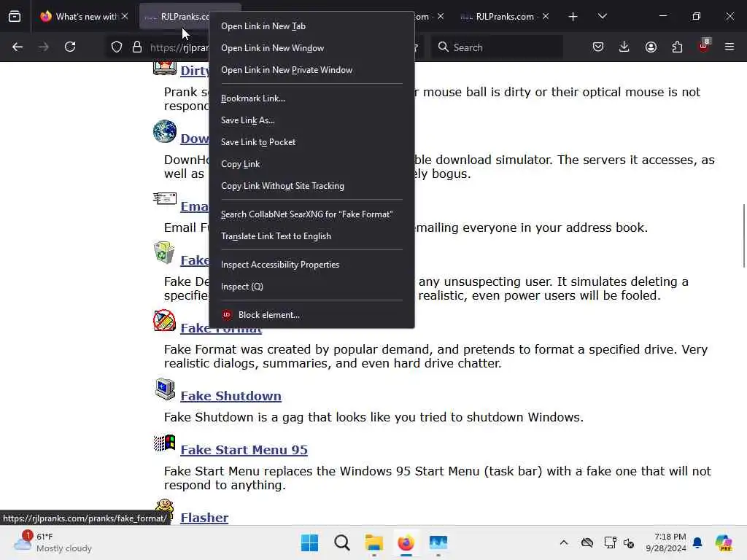Viewport: 747px width, 560px height.
Task: Expand the list all tabs chevron
Action: [602, 16]
